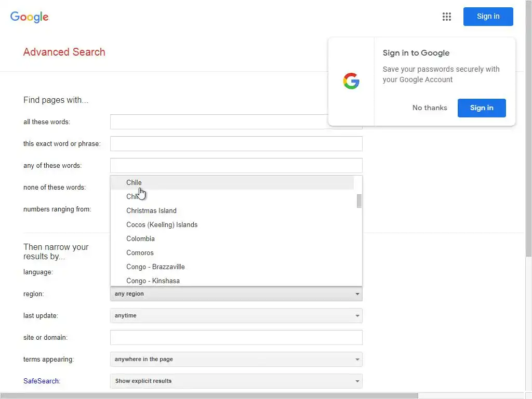Open the SafeSearch help link
Viewport: 532px width, 399px height.
pyautogui.click(x=42, y=381)
